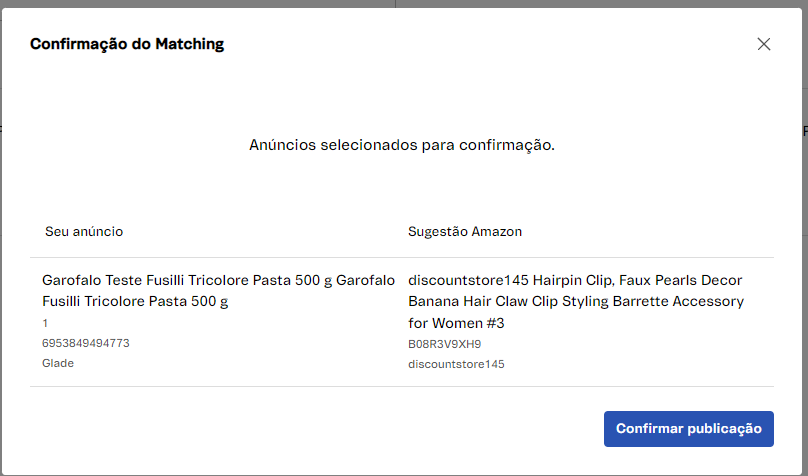Click the small discountstore145 seller label
Image resolution: width=808 pixels, height=476 pixels.
tap(456, 364)
